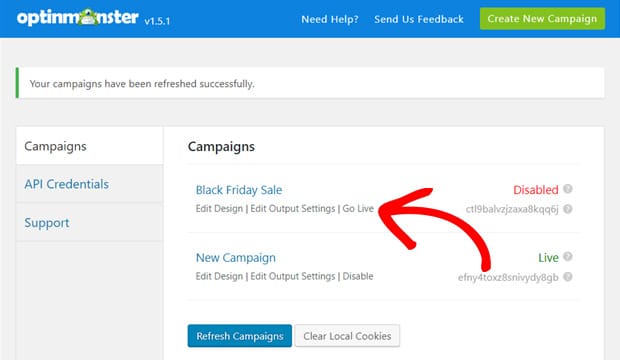Screen dimensions: 620x360
Task: Click help icon next to Disabled status
Action: 568,189
